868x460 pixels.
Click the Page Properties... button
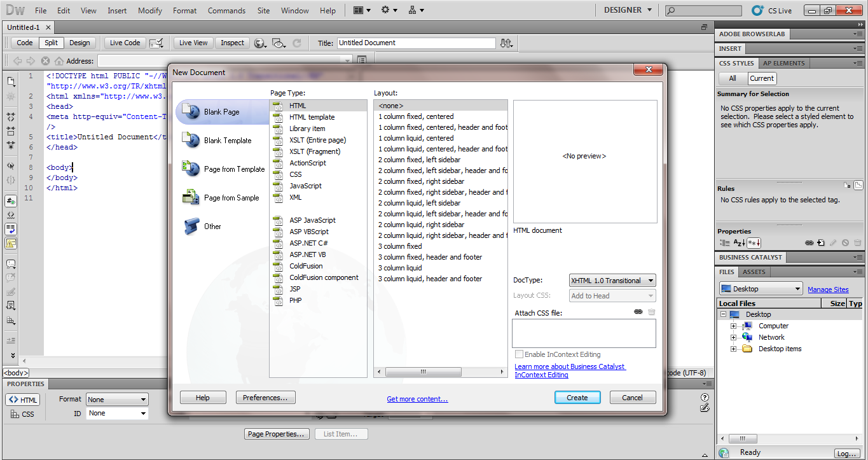277,434
